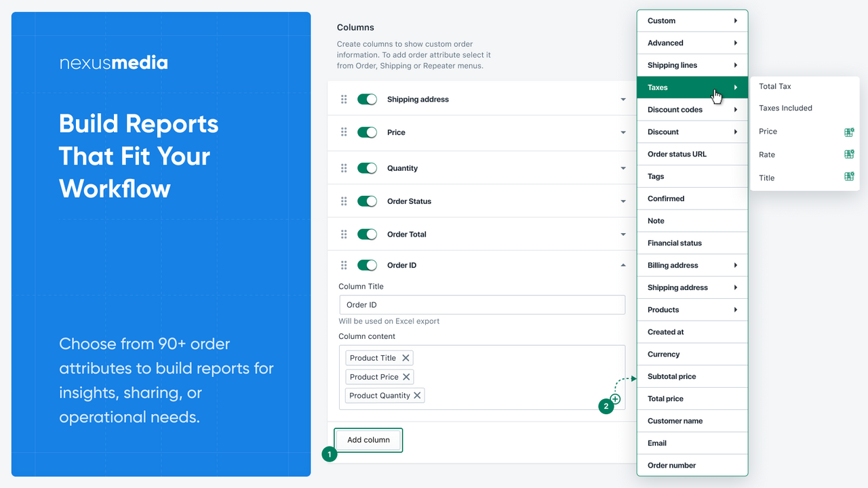Viewport: 868px width, 488px height.
Task: Click the drag handle beside Order Status column
Action: 344,201
